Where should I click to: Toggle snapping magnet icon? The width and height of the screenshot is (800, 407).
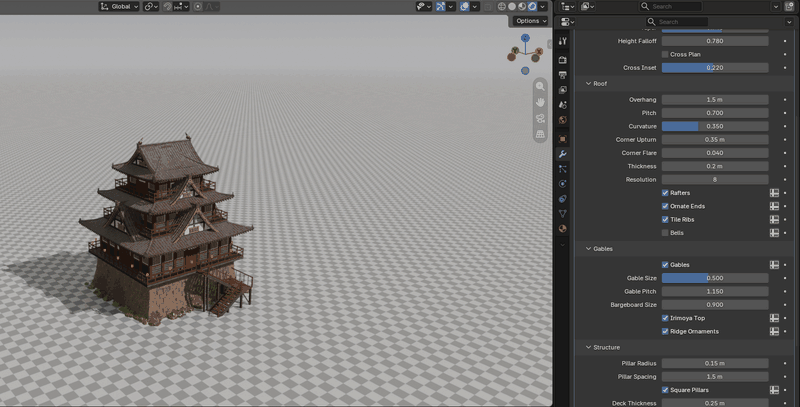click(167, 7)
